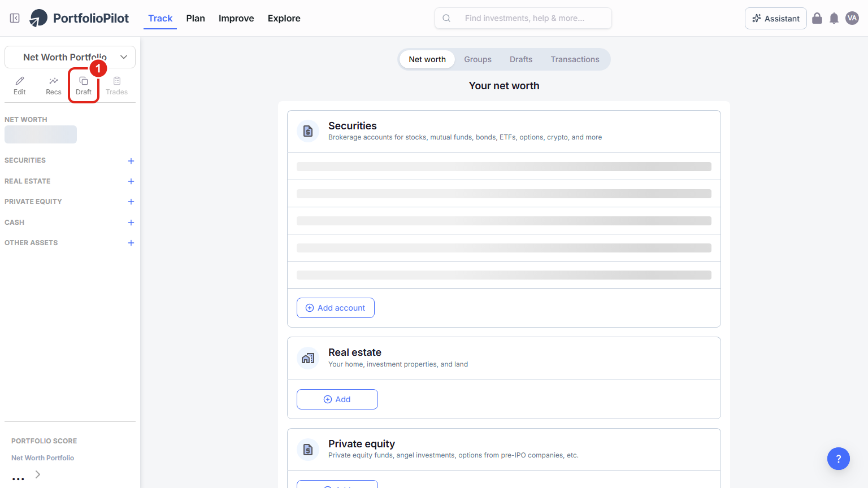Open the VA user avatar menu
868x488 pixels.
tap(852, 18)
